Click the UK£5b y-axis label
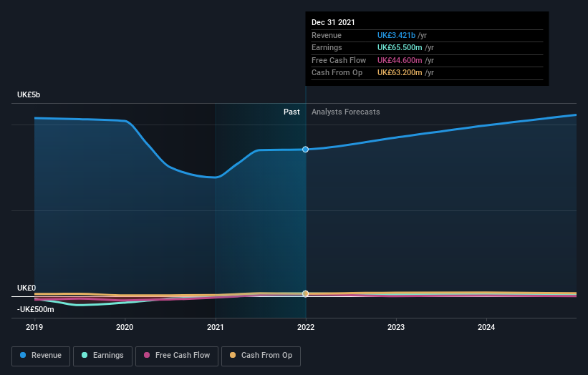This screenshot has width=588, height=375. [x=29, y=94]
